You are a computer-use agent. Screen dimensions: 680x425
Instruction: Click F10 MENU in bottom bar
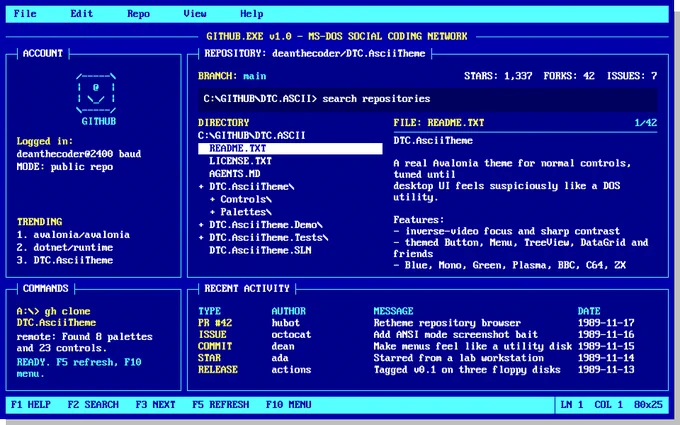[288, 405]
